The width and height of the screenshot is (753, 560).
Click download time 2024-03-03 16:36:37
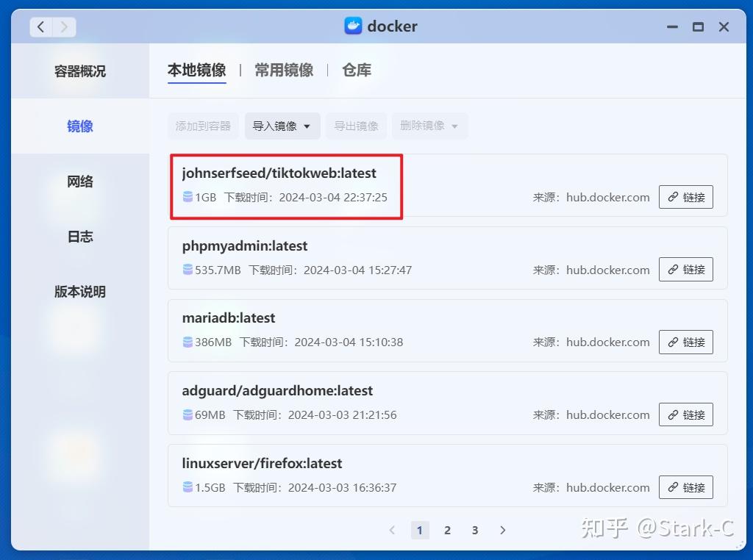[x=343, y=487]
